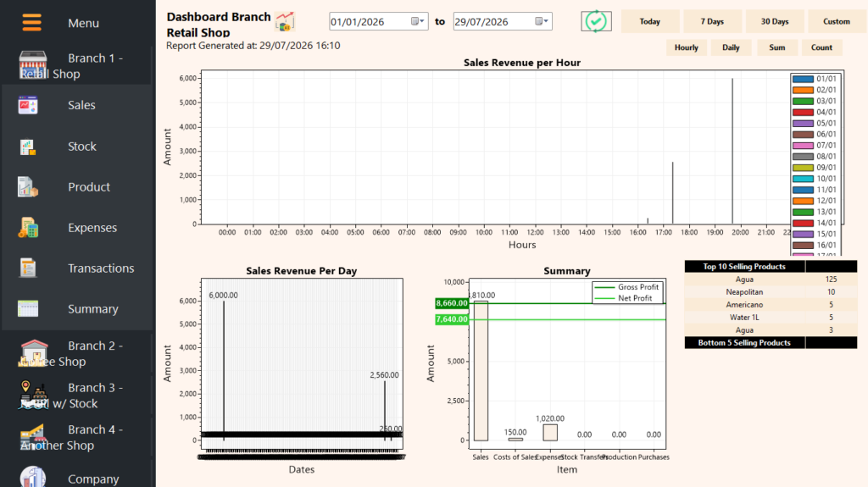Image resolution: width=868 pixels, height=487 pixels.
Task: Click the tallest bar near 20:00
Action: (732, 151)
